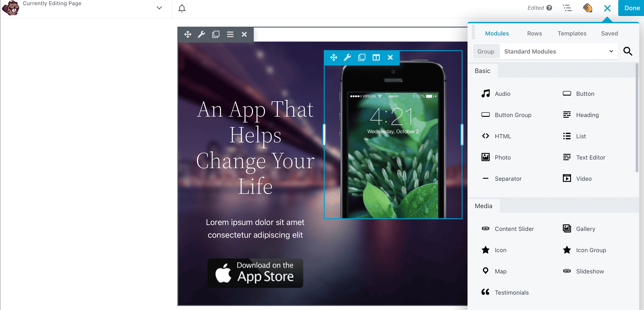Click the Group button in modules panel
Screen dimensions: 644x310
(486, 51)
